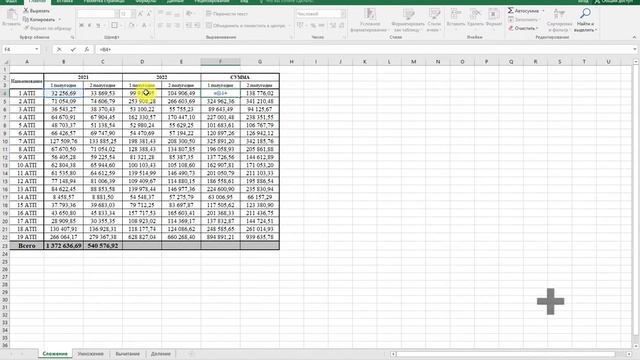Viewport: 640px width, 360px height.
Task: Open the Merge and Center dropdown arrow
Action: (x=289, y=25)
